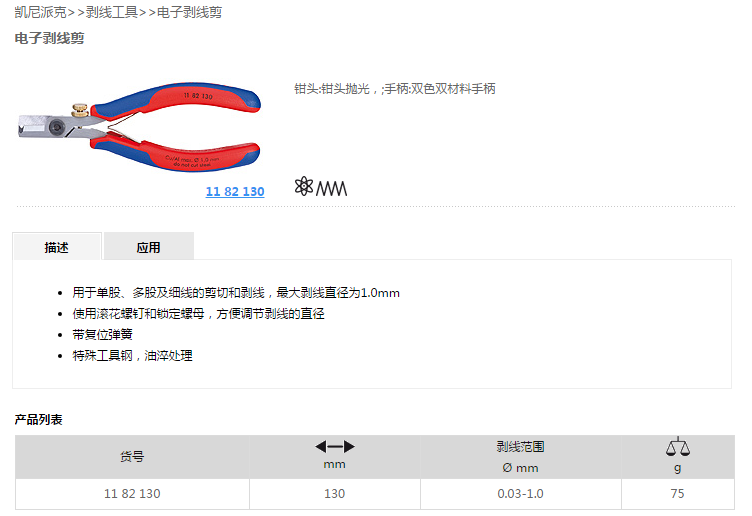
Task: Select the 11 82 130 table cell
Action: click(x=132, y=493)
